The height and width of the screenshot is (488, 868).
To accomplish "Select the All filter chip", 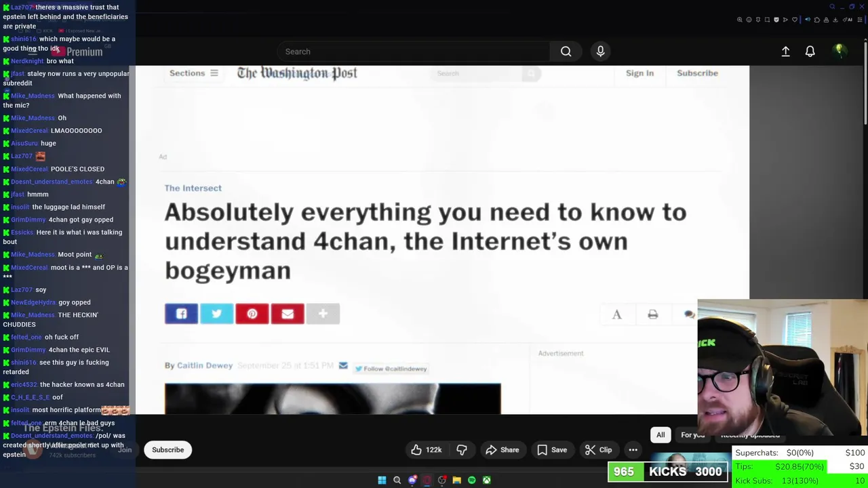I will pos(660,435).
